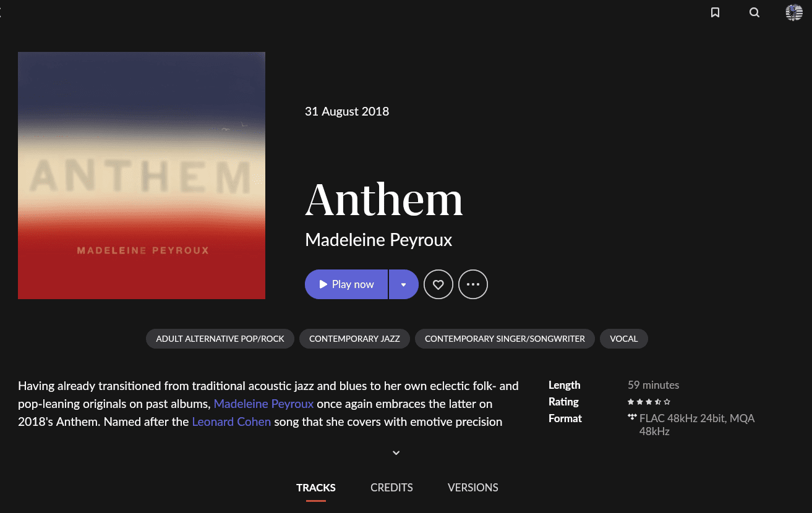Open the Madeleine Peyroux artist name below the title
The image size is (812, 513).
[x=378, y=240]
